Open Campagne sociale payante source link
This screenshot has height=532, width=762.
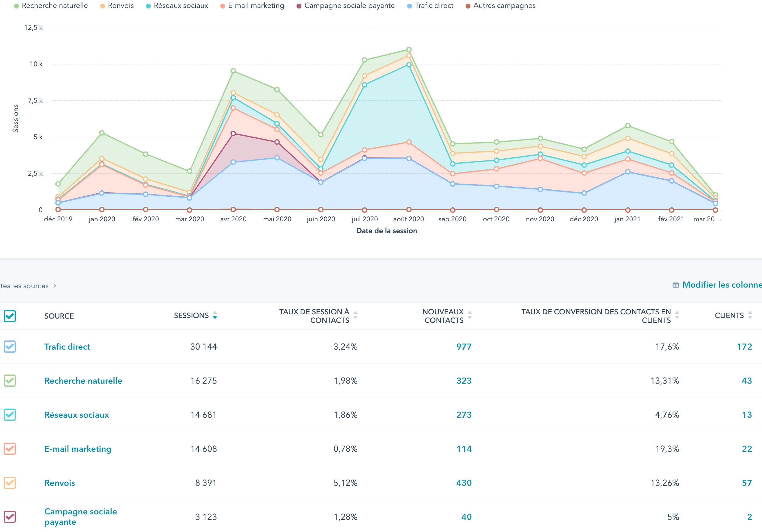[81, 517]
